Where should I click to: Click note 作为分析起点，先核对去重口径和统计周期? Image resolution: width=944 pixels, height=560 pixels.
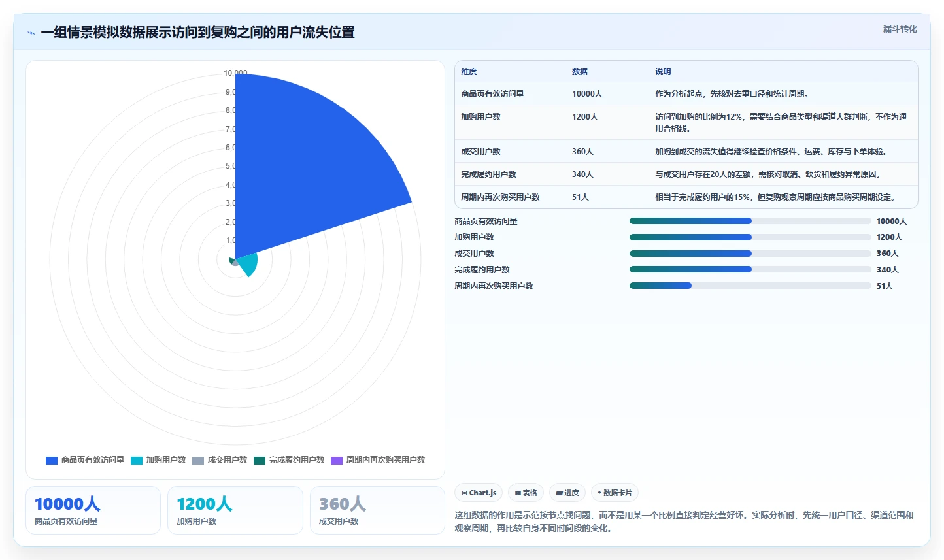[x=733, y=94]
